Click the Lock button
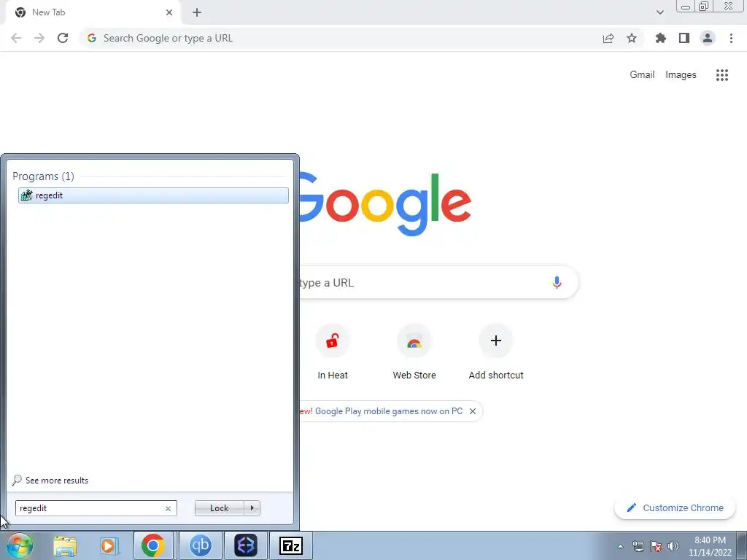The width and height of the screenshot is (747, 560). coord(219,508)
